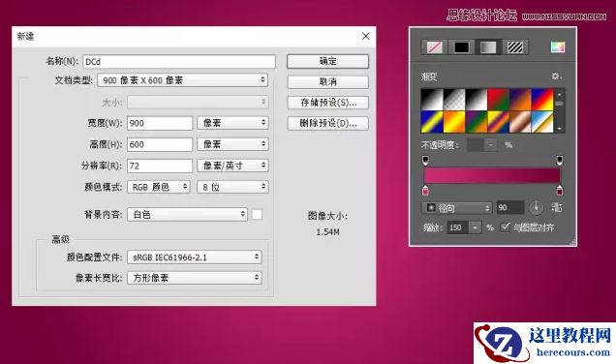Click the reverse gradient colors icon
This screenshot has width=616, height=364.
coord(557,207)
